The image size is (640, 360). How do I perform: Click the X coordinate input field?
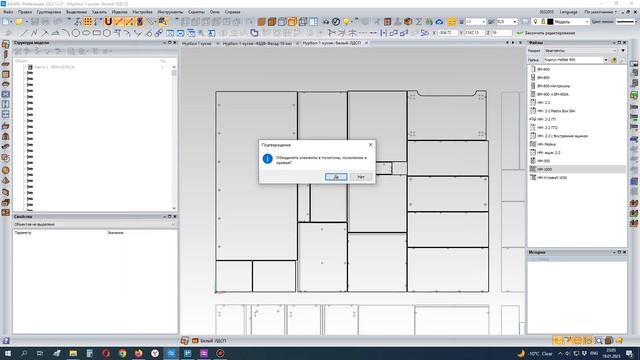tap(447, 33)
